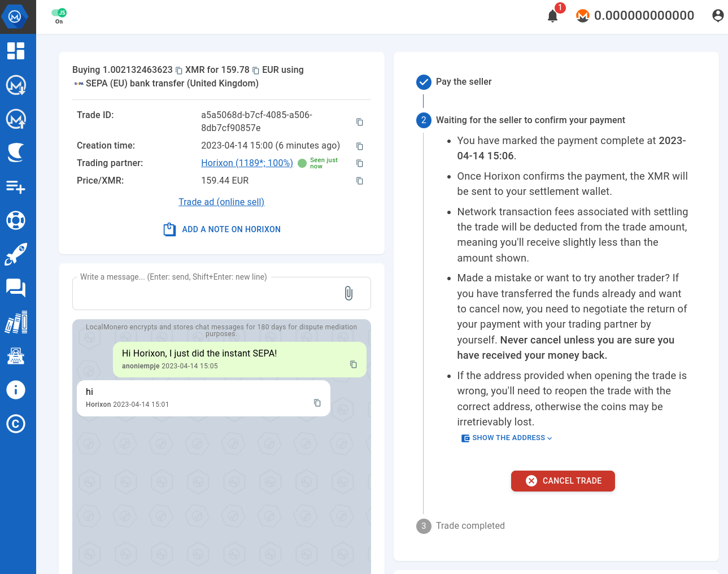Screen dimensions: 728x574
Task: Click the rocket icon in sidebar
Action: point(16,254)
